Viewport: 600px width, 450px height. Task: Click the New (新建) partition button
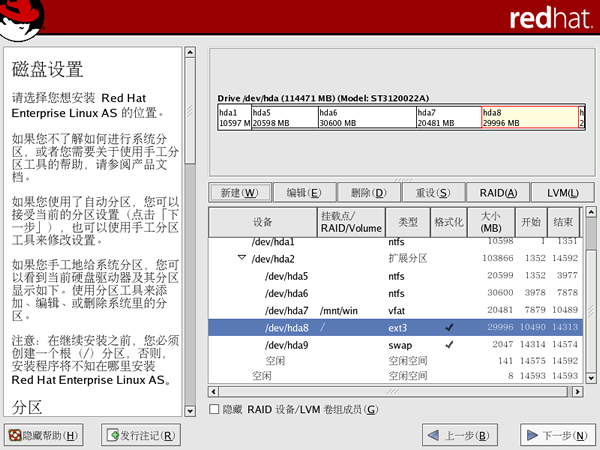240,192
